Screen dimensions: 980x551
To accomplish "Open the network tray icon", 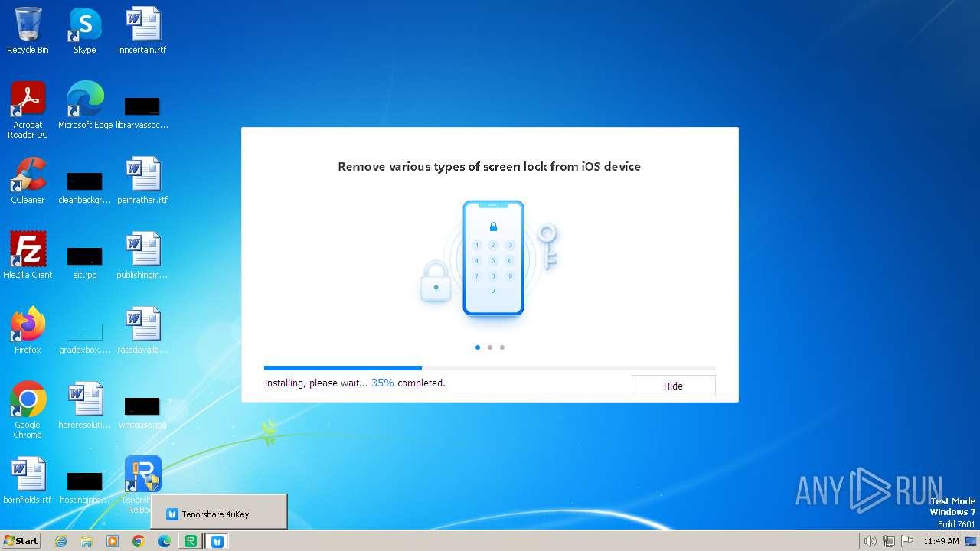I will (889, 541).
